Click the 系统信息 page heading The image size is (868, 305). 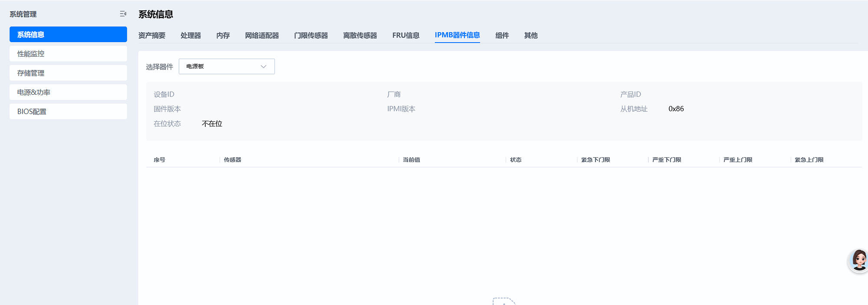(x=156, y=14)
